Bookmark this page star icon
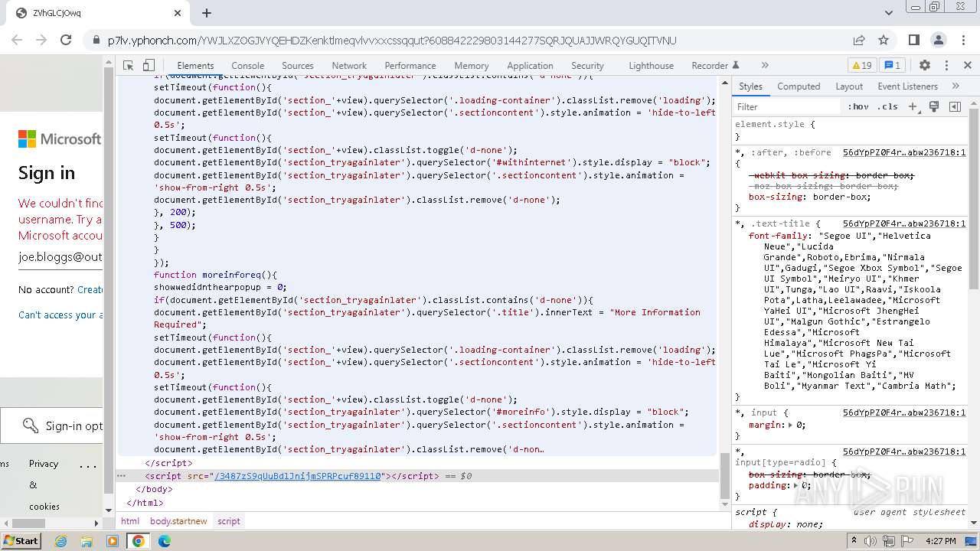This screenshot has height=551, width=980. tap(884, 41)
